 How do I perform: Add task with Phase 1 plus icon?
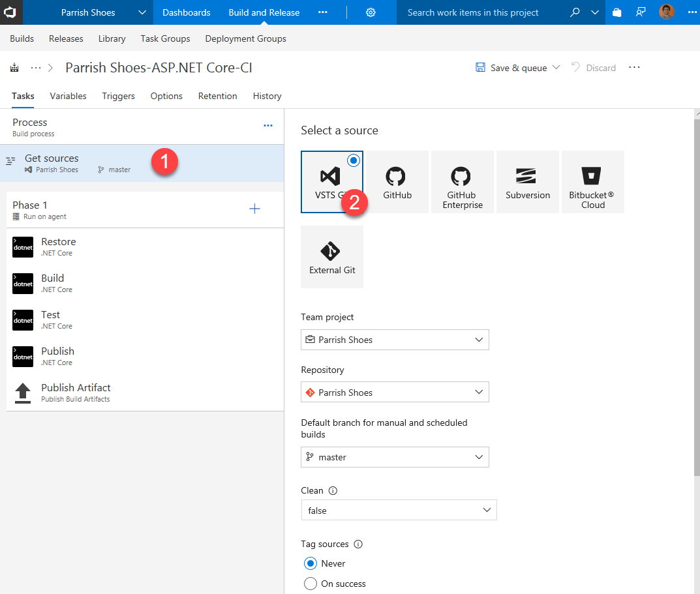coord(254,209)
